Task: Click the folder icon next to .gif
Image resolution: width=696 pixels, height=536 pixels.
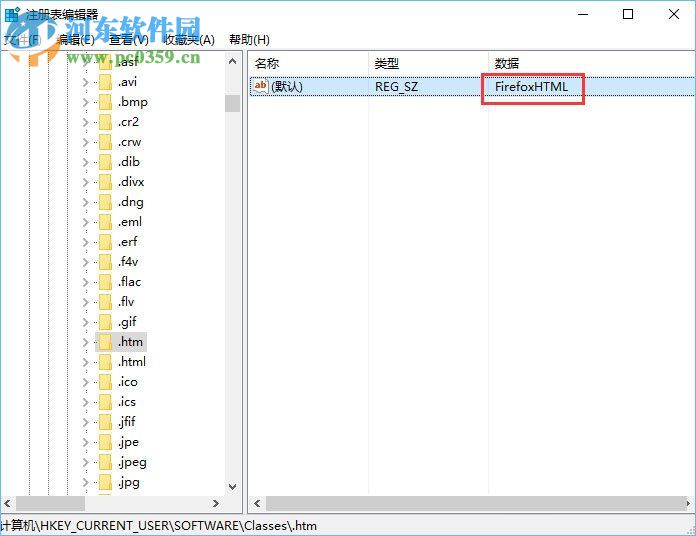Action: (105, 322)
